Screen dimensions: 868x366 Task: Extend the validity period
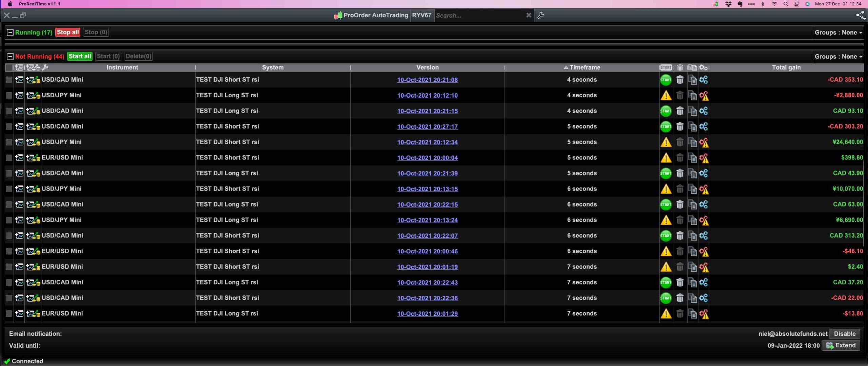pos(841,346)
